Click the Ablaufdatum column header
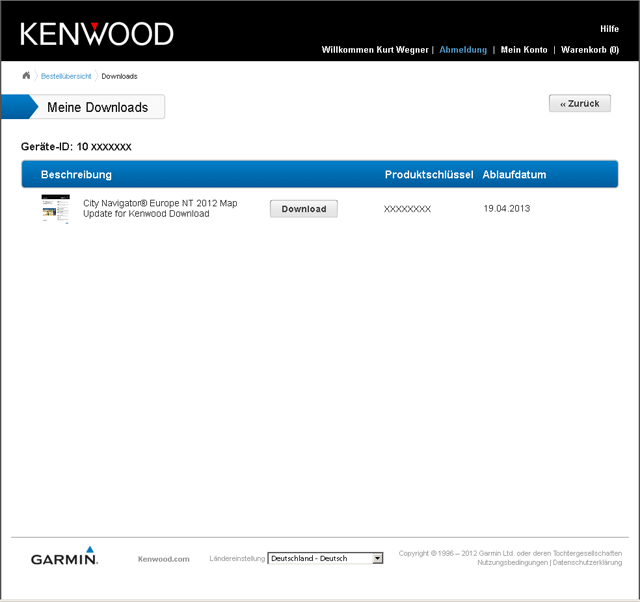640x602 pixels. pos(514,175)
